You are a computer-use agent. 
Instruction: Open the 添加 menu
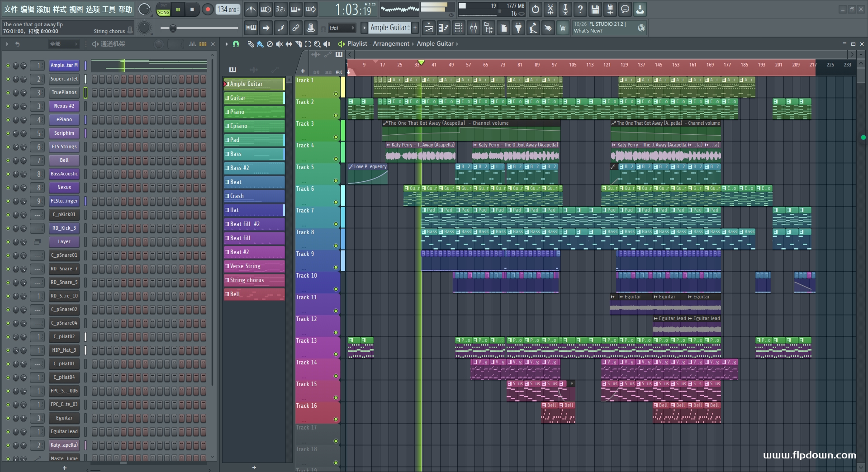point(43,9)
